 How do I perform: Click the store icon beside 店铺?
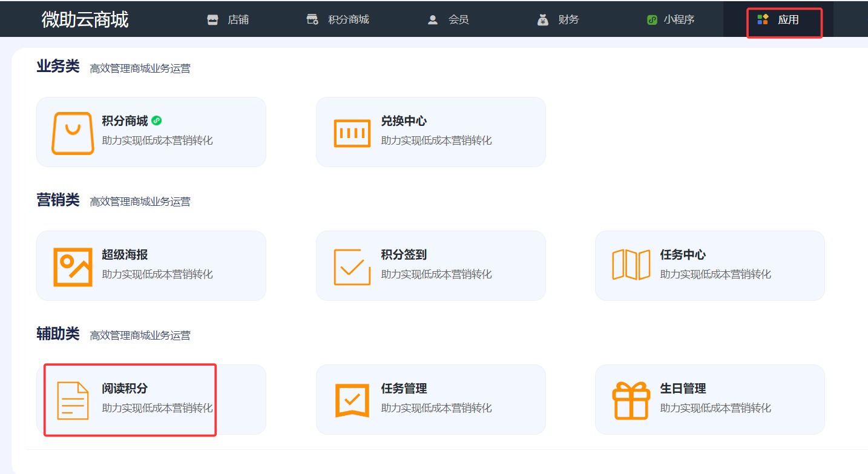pos(212,20)
